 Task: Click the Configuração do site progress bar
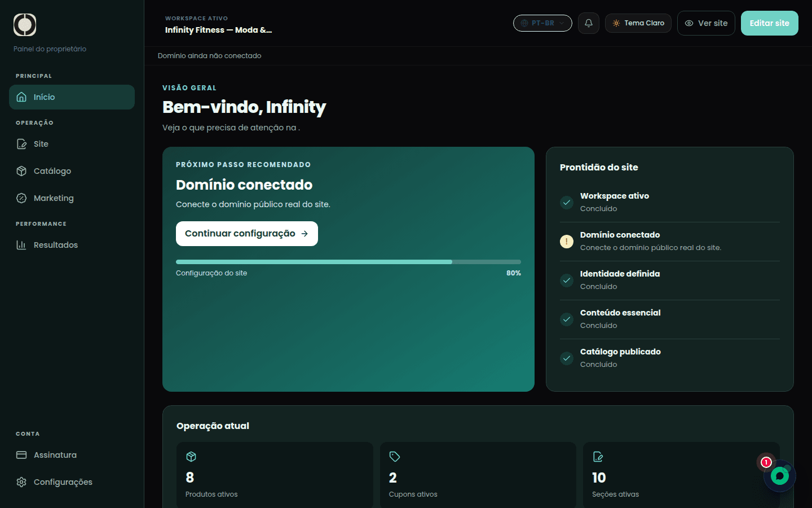pyautogui.click(x=348, y=262)
